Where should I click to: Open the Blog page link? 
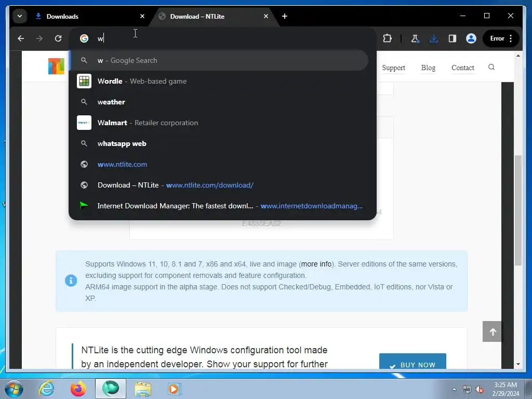[x=428, y=68]
